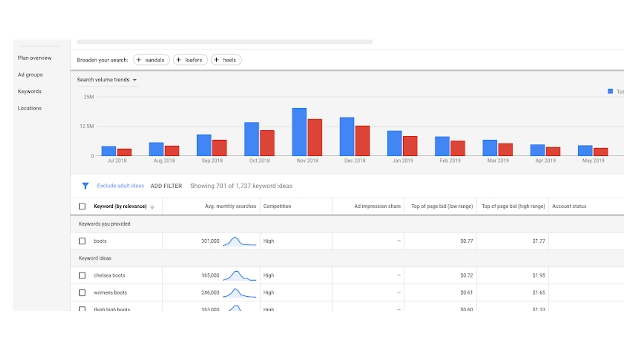The image size is (624, 364).
Task: Click the May 2019 red bar
Action: tap(601, 152)
